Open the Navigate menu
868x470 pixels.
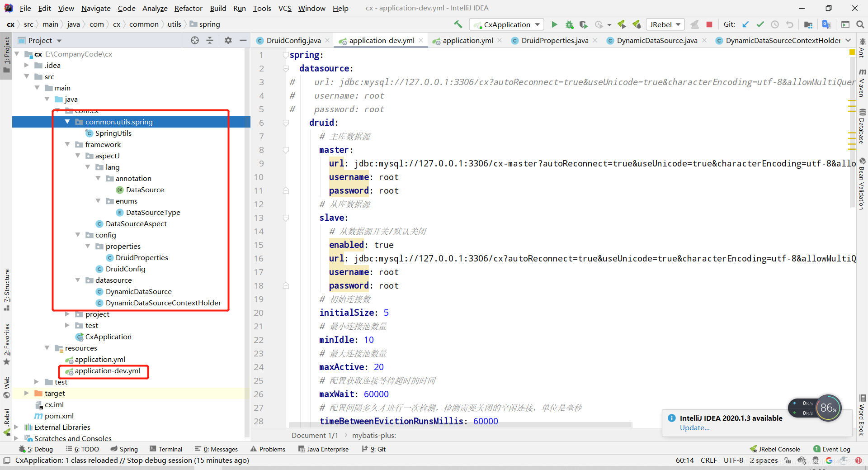tap(95, 8)
